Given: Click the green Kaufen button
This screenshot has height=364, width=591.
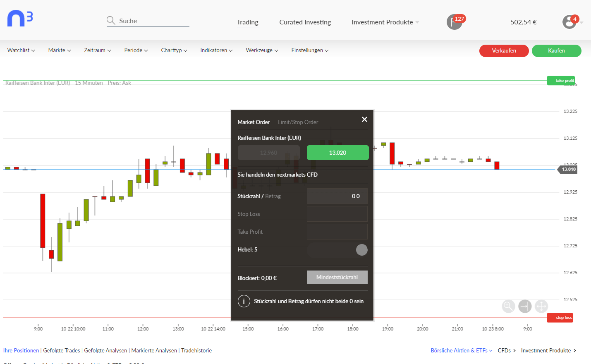Looking at the screenshot, I should 557,50.
